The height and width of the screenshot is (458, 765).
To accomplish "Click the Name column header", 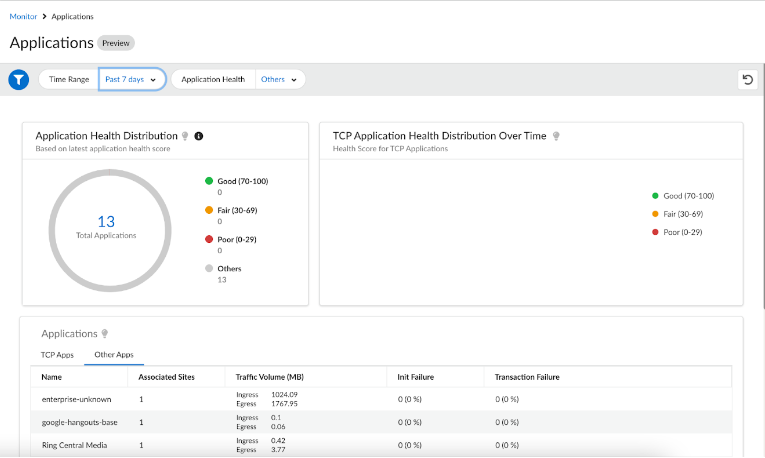I will (x=52, y=377).
